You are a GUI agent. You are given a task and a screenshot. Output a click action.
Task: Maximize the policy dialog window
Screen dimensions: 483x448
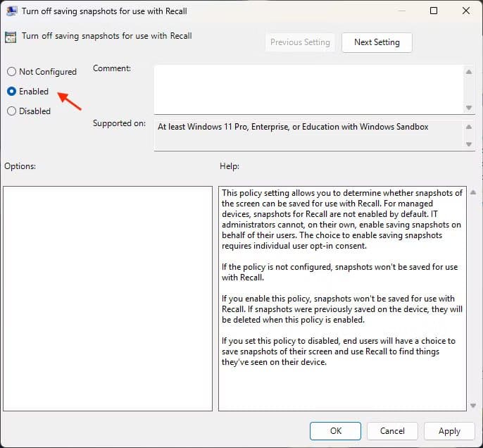[434, 11]
